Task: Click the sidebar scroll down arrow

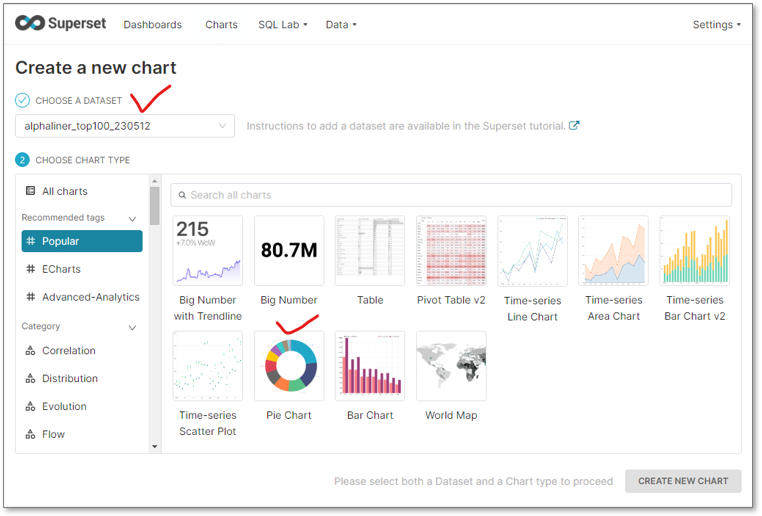Action: (155, 447)
